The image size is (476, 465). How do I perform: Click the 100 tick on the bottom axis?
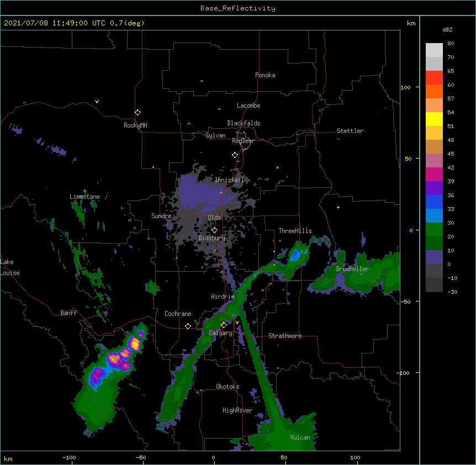tap(355, 457)
